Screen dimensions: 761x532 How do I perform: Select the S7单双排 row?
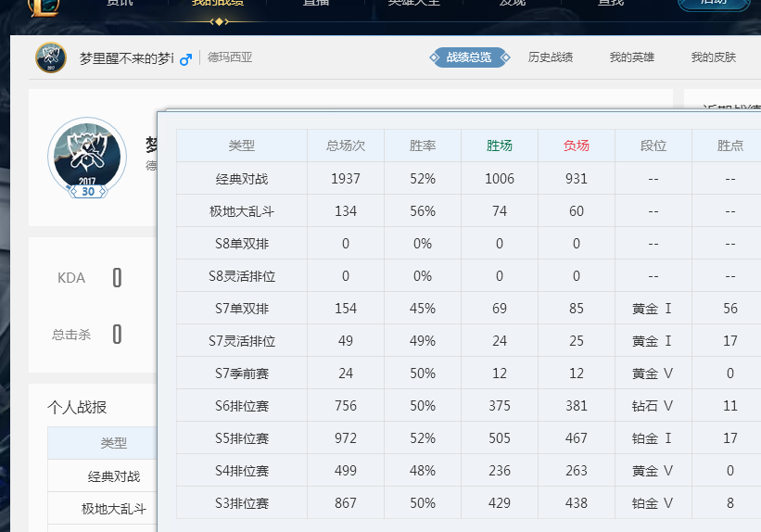tap(469, 309)
